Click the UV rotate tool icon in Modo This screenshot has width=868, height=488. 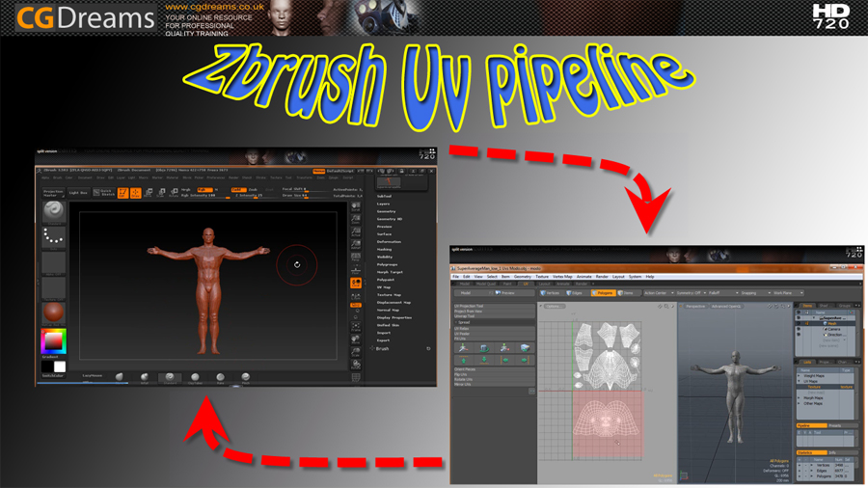coord(484,347)
